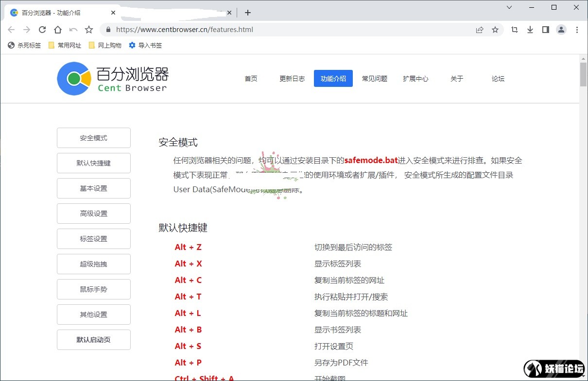The image size is (588, 381).
Task: Click 显示书签列表 description
Action: click(338, 330)
